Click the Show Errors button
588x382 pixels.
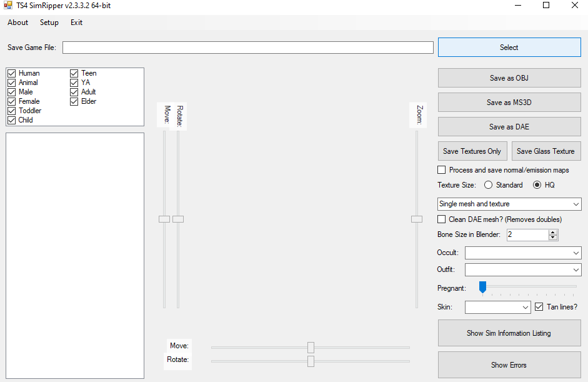(509, 365)
